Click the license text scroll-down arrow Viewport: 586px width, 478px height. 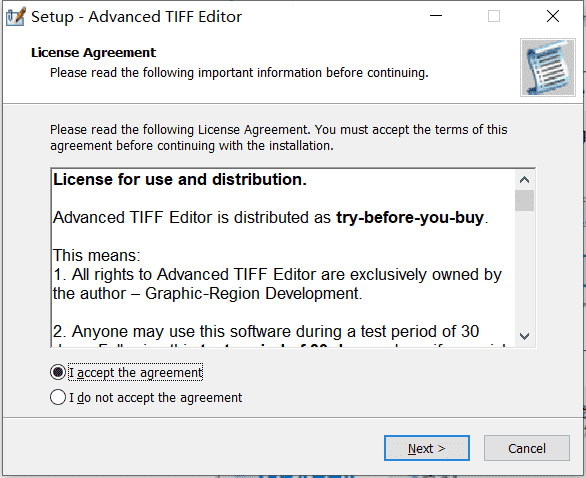(x=524, y=336)
